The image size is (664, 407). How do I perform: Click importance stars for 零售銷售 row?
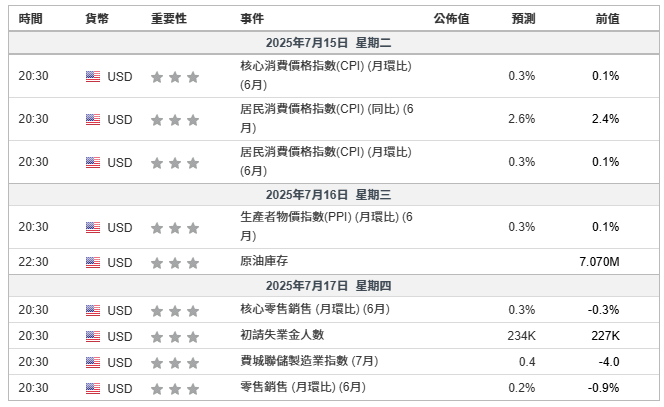pos(175,388)
